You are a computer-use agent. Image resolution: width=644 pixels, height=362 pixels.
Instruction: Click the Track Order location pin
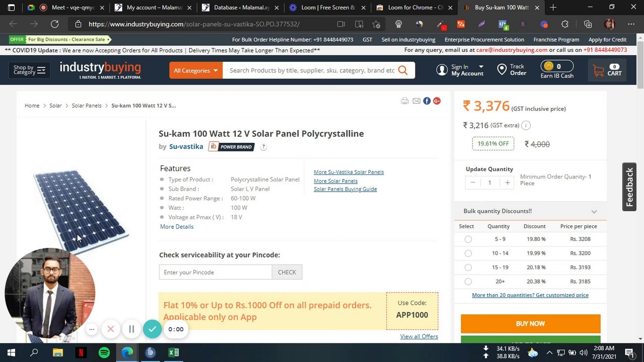pos(502,70)
